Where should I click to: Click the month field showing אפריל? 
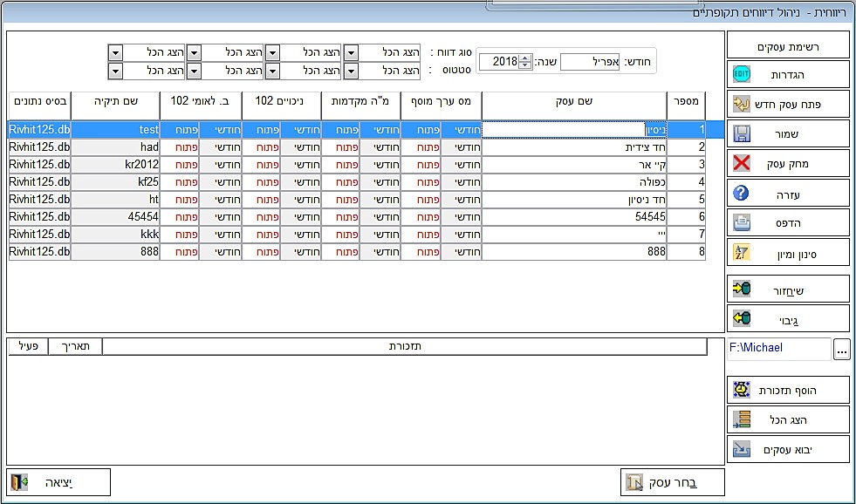(x=590, y=62)
